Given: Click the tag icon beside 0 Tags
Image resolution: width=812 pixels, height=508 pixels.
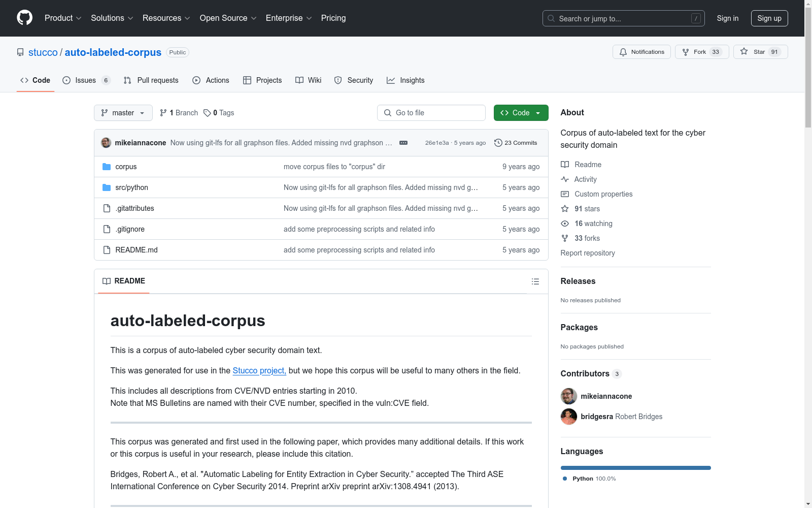Looking at the screenshot, I should point(207,113).
